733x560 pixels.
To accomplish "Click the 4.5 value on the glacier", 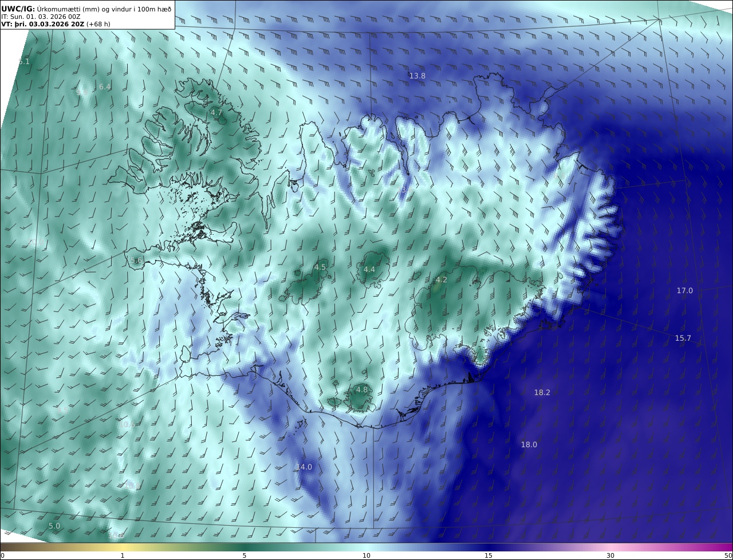I will click(x=320, y=267).
